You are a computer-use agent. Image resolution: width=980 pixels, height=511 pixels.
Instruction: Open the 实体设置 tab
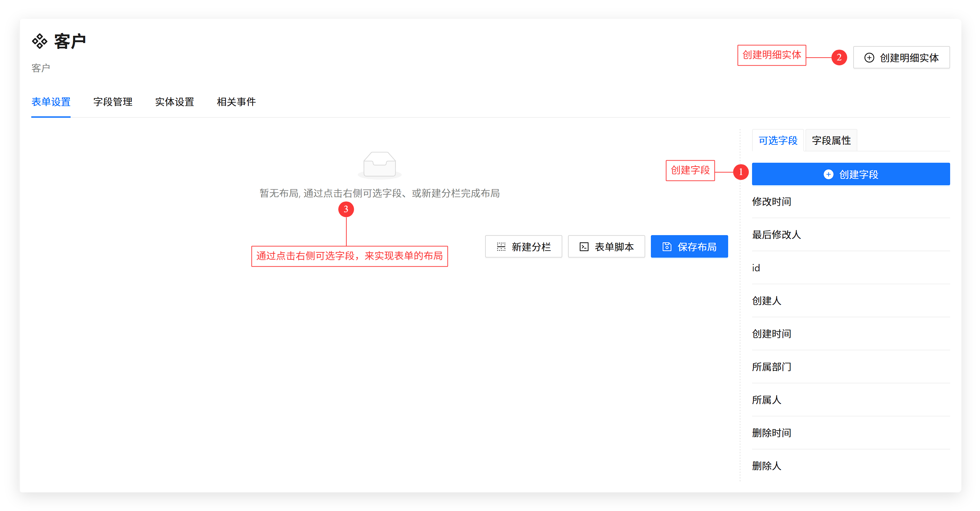[175, 102]
